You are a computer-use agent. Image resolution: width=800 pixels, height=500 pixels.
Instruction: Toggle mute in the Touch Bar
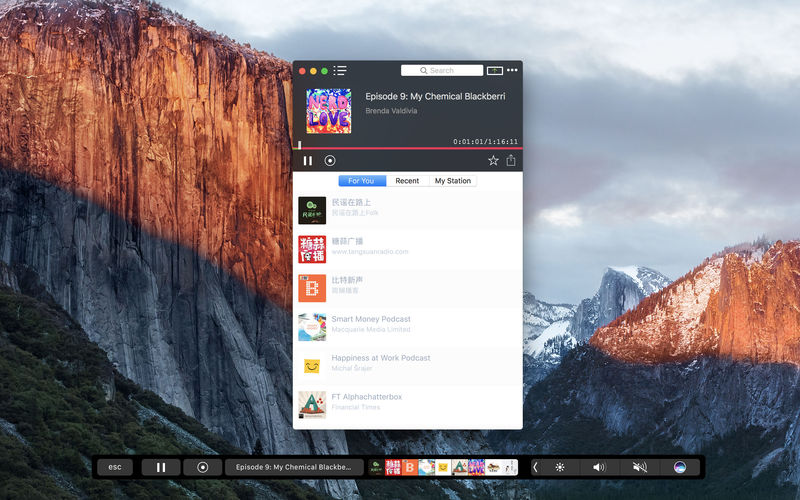[x=639, y=467]
